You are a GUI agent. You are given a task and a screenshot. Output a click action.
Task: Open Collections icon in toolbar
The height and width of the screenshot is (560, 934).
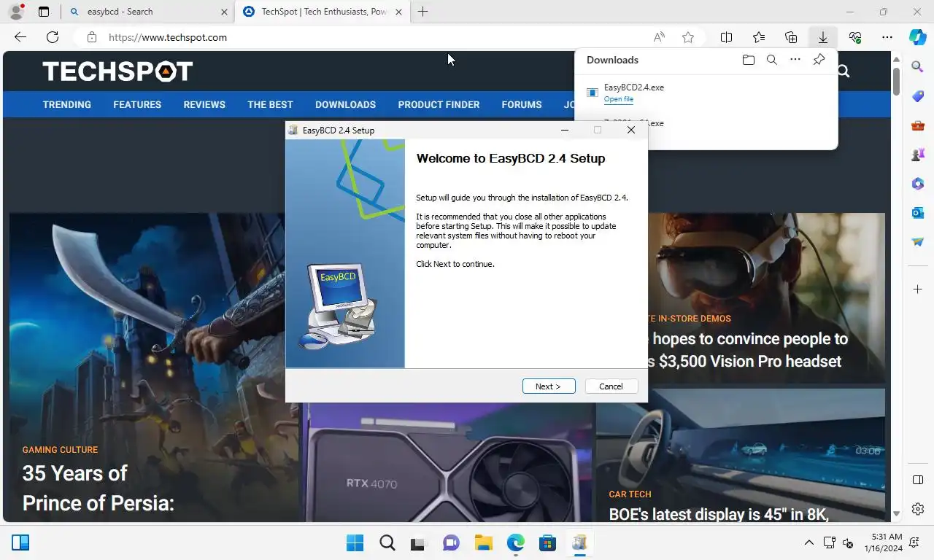pos(791,37)
